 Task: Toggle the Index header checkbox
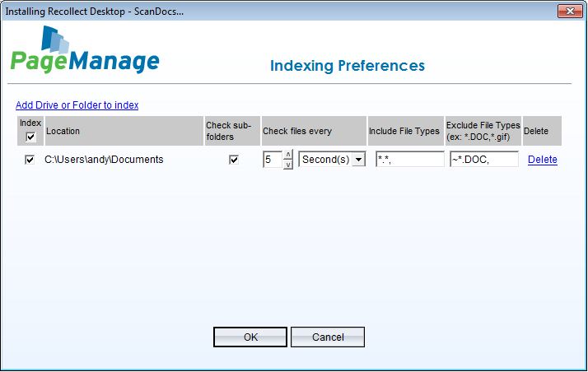click(30, 137)
